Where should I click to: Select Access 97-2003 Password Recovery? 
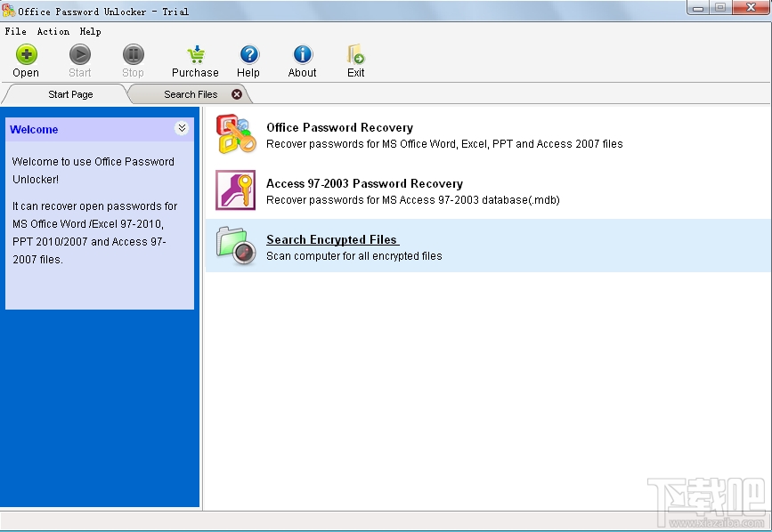tap(364, 183)
